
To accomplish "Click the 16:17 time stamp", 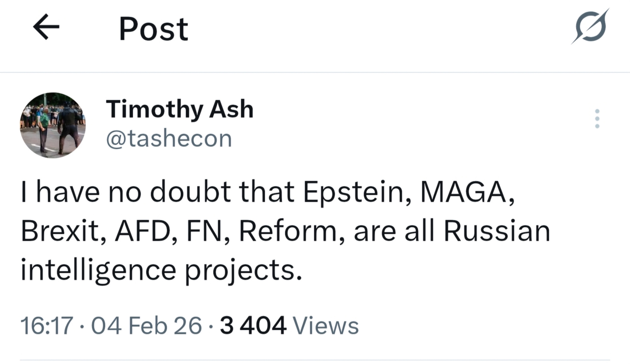I will (x=47, y=326).
